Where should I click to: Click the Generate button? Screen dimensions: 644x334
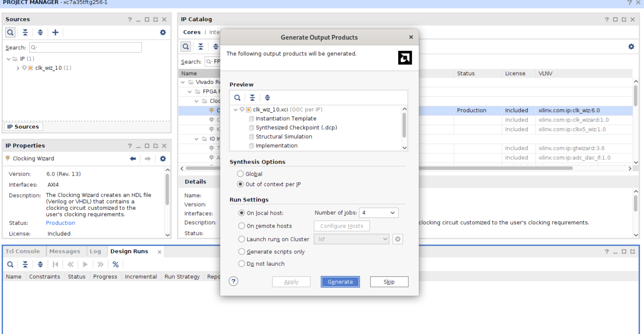pos(340,282)
